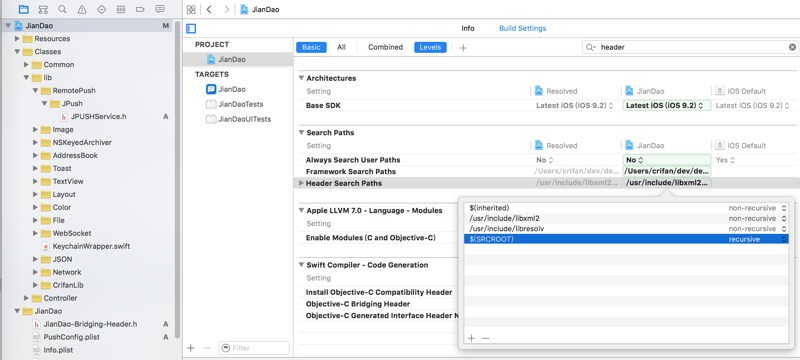Open the Symbol navigator icon
800x360 pixels.
click(x=43, y=9)
